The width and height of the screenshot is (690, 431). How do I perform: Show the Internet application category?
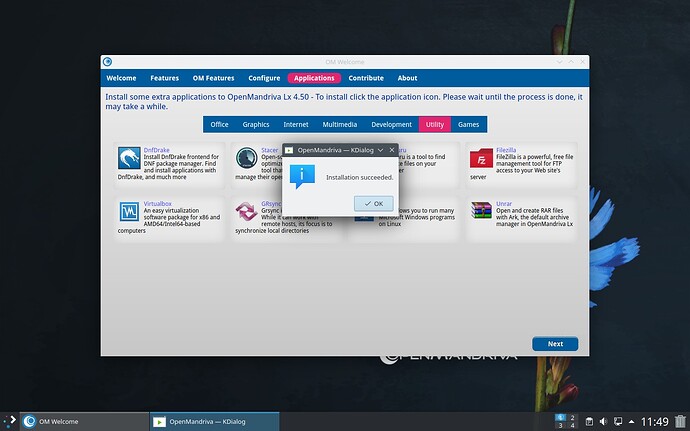(296, 125)
